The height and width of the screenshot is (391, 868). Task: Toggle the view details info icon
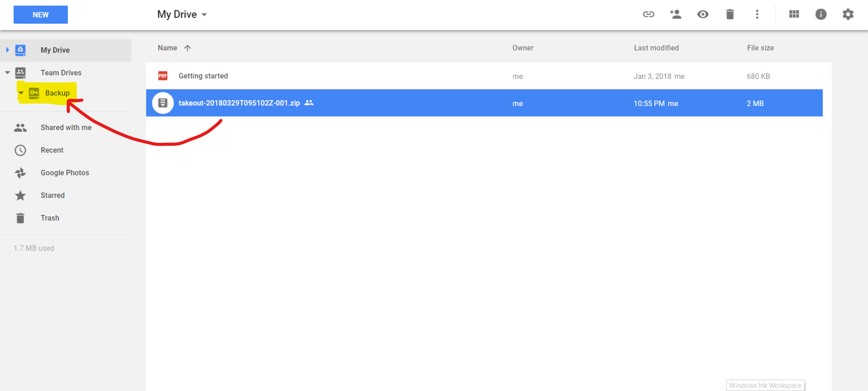click(x=821, y=15)
